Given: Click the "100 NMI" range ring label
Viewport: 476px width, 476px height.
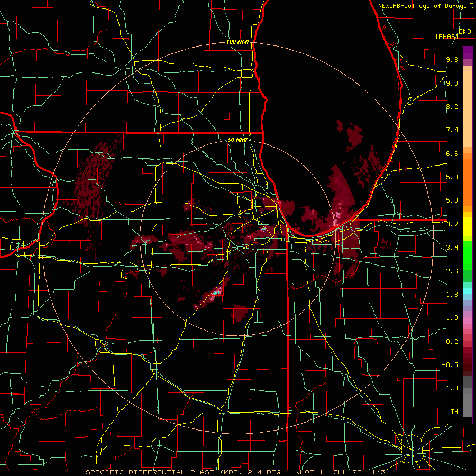Looking at the screenshot, I should tap(237, 42).
